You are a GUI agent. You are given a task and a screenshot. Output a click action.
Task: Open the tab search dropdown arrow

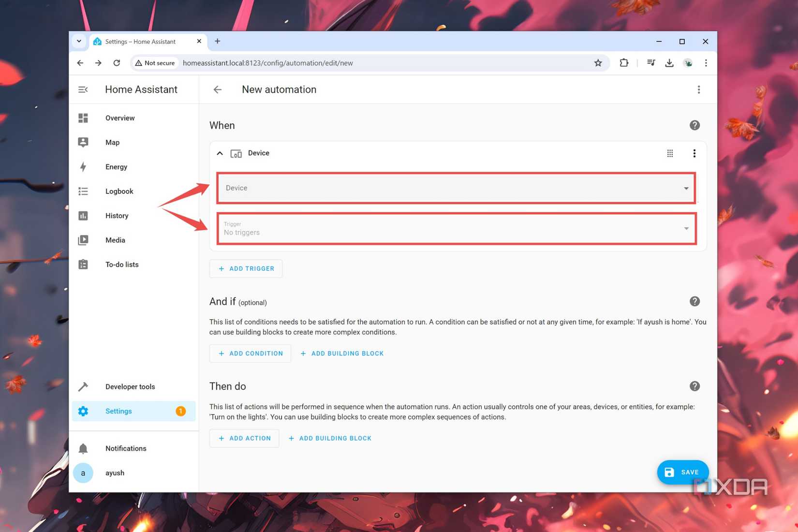(79, 42)
